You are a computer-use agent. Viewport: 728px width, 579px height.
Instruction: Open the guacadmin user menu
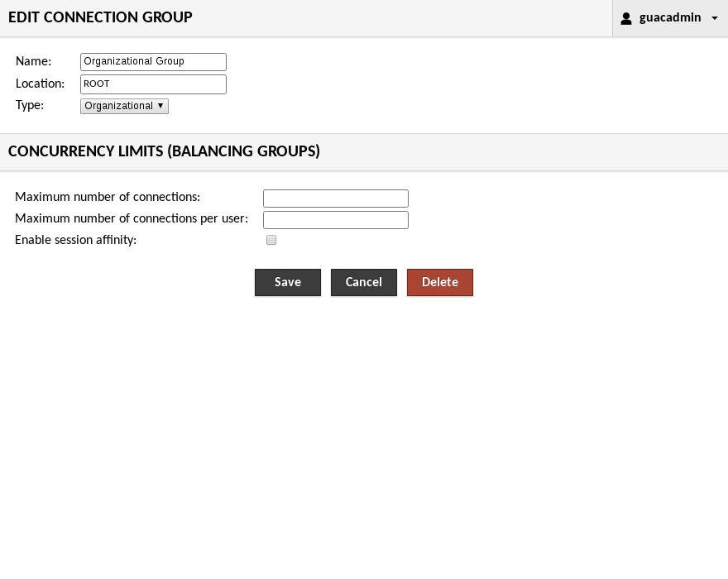point(670,18)
